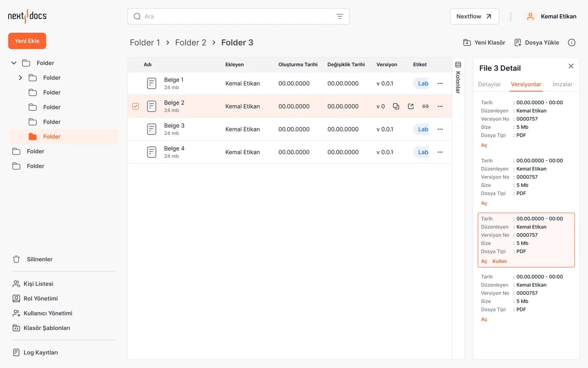The height and width of the screenshot is (368, 588).
Task: Click Aç under the first version entry
Action: point(484,145)
